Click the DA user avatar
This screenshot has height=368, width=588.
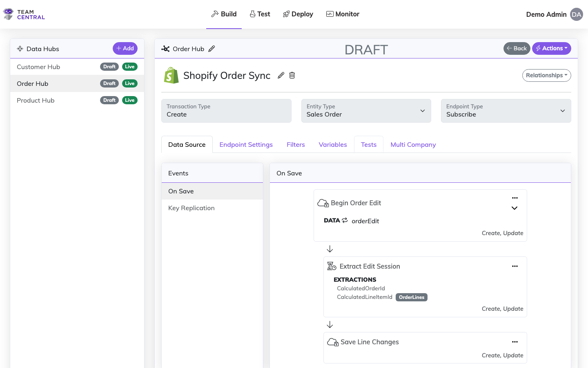[576, 14]
